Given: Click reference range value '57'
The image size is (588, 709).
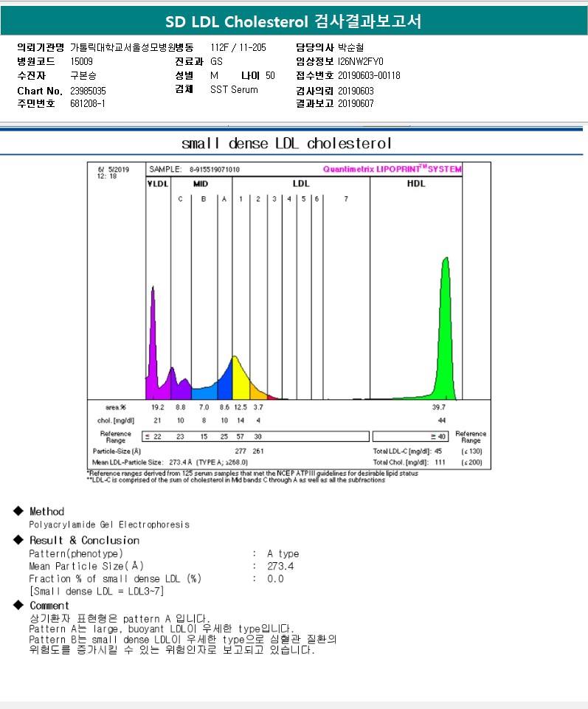Looking at the screenshot, I should click(x=241, y=437).
